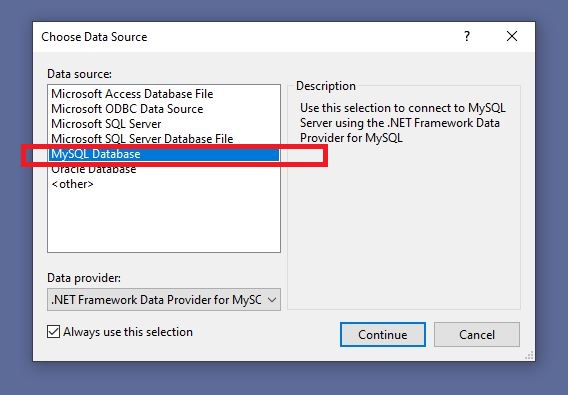Click the Always use this selection label
Image resolution: width=568 pixels, height=395 pixels.
tap(128, 332)
